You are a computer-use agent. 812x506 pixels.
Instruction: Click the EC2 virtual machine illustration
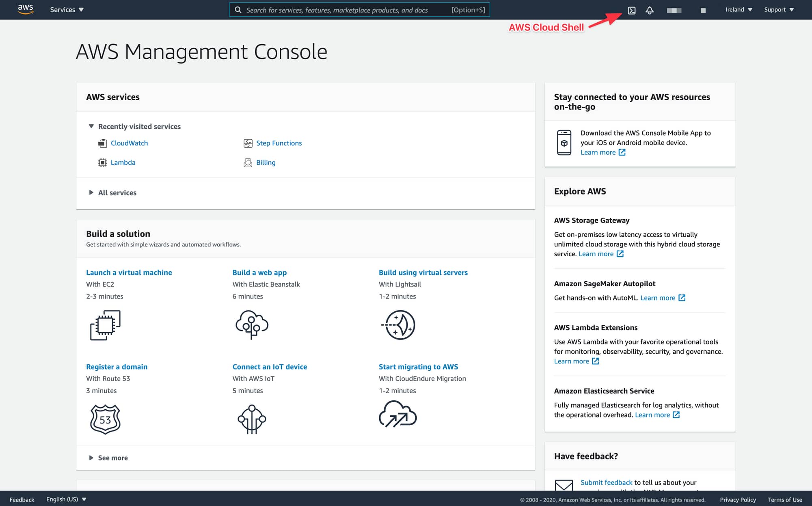click(x=105, y=325)
